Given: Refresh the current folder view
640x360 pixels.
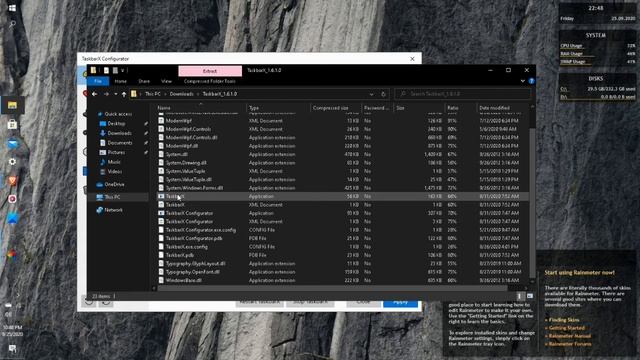Looking at the screenshot, I should pos(383,94).
